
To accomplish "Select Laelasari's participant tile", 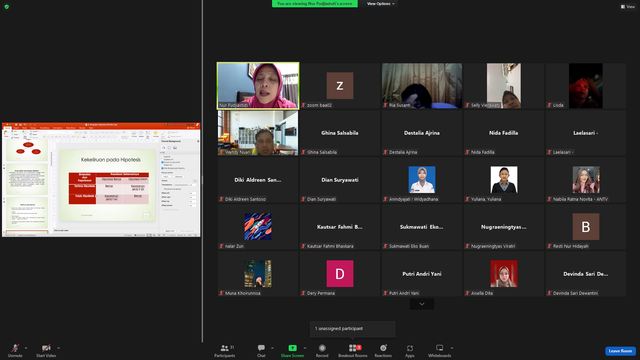I will [x=586, y=133].
